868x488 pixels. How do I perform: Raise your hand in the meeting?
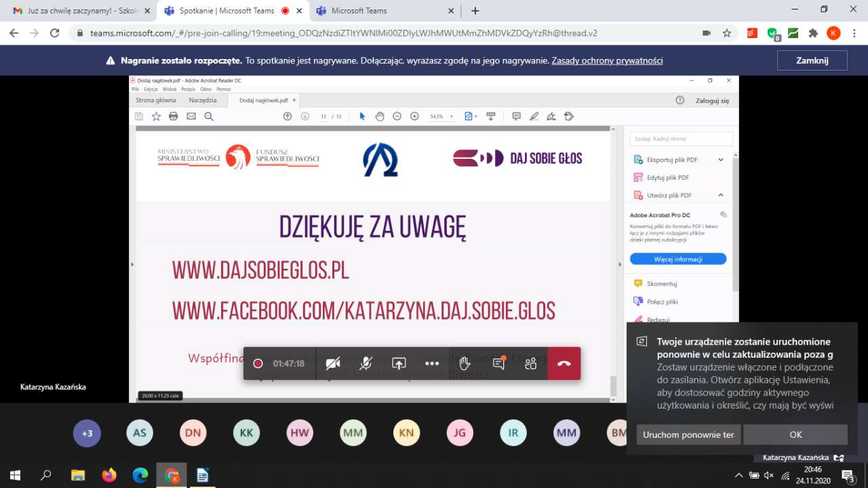[x=465, y=363]
